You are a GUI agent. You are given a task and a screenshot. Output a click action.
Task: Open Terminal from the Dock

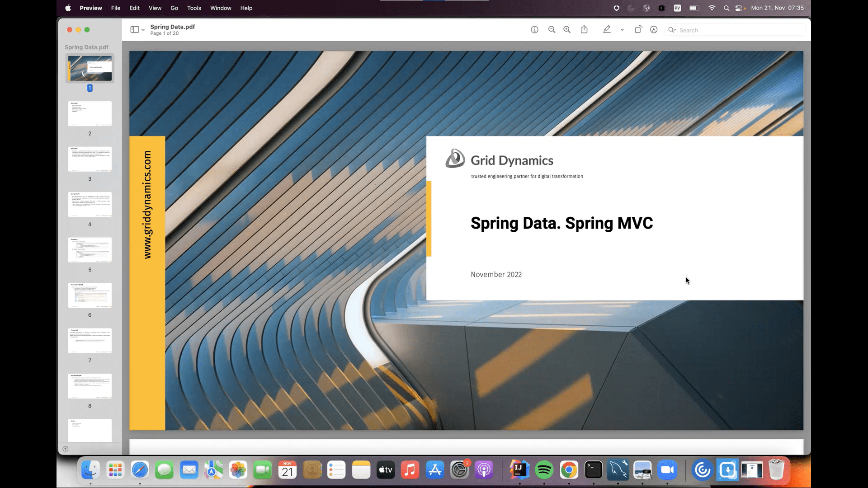click(594, 470)
